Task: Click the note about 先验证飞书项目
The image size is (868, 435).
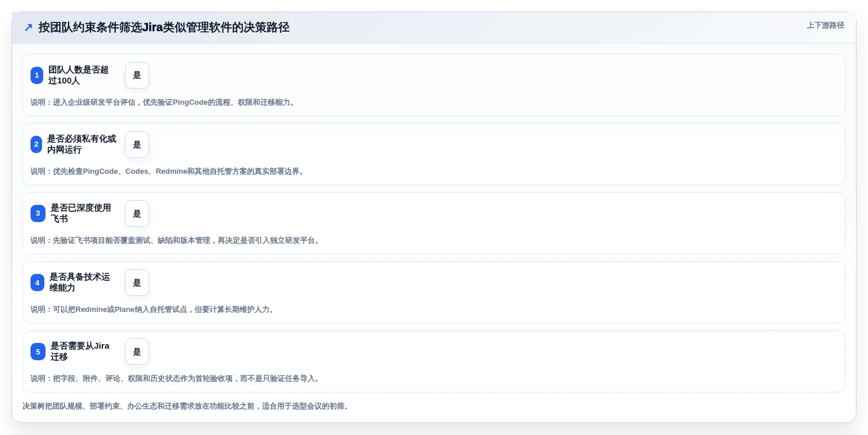Action: [176, 241]
